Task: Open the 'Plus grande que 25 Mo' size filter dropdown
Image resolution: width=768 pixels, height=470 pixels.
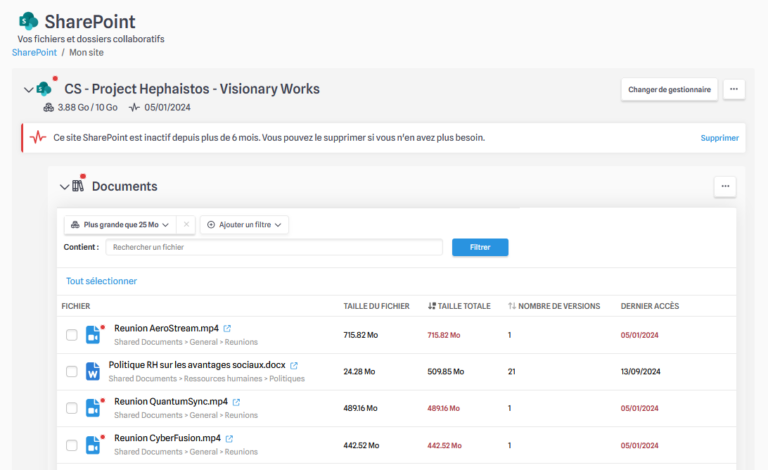Action: [120, 225]
